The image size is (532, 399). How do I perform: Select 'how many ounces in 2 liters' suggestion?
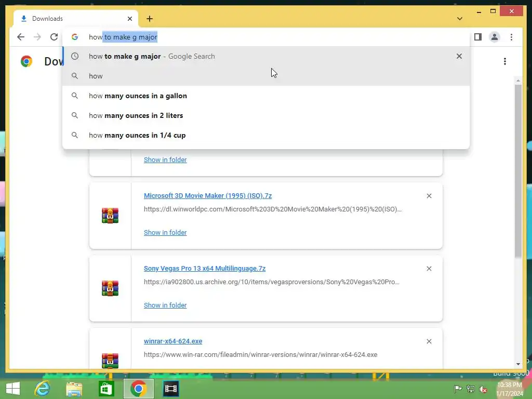266,115
